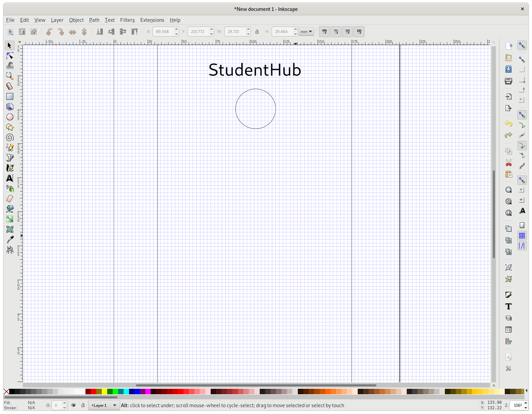Image resolution: width=532 pixels, height=414 pixels.
Task: Raise selection to top
Action: (134, 32)
